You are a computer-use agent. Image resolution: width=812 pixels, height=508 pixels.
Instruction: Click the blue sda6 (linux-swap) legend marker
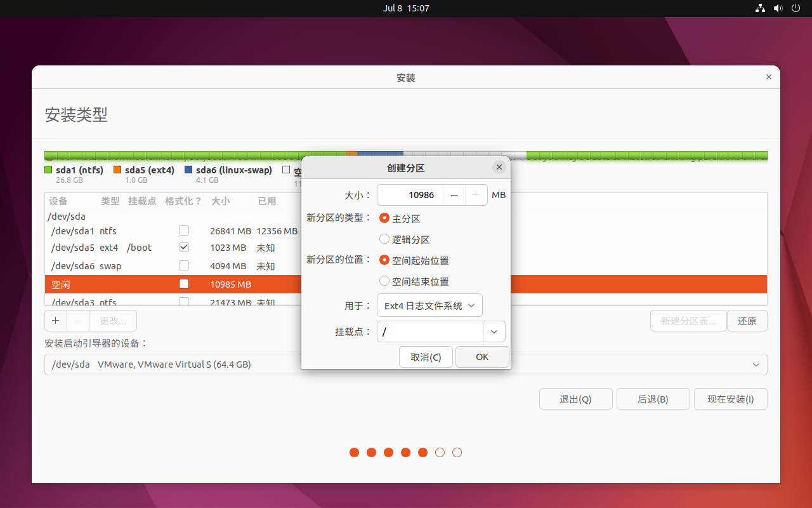[188, 170]
